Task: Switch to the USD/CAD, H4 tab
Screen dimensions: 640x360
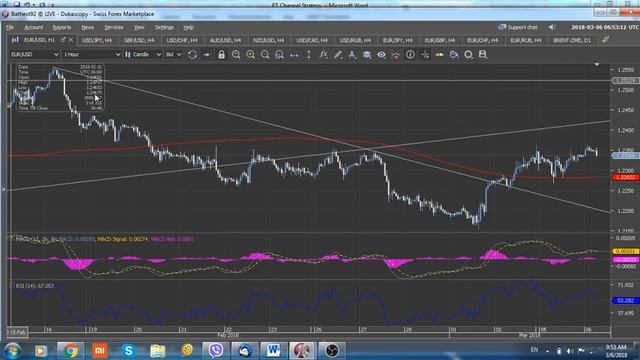Action: [312, 40]
